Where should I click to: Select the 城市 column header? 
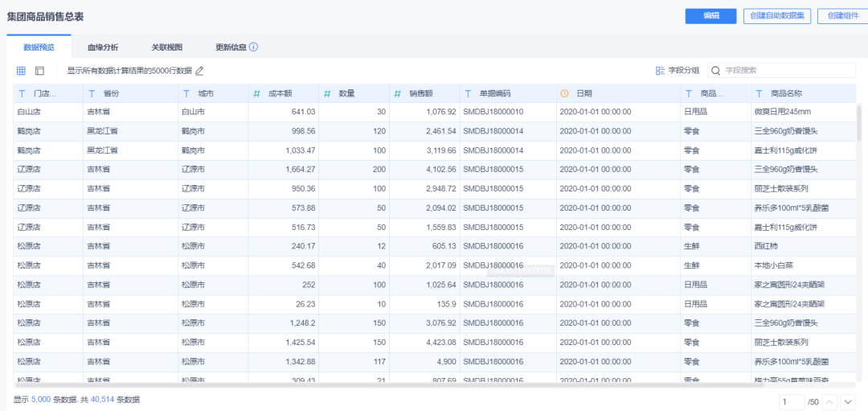click(213, 93)
